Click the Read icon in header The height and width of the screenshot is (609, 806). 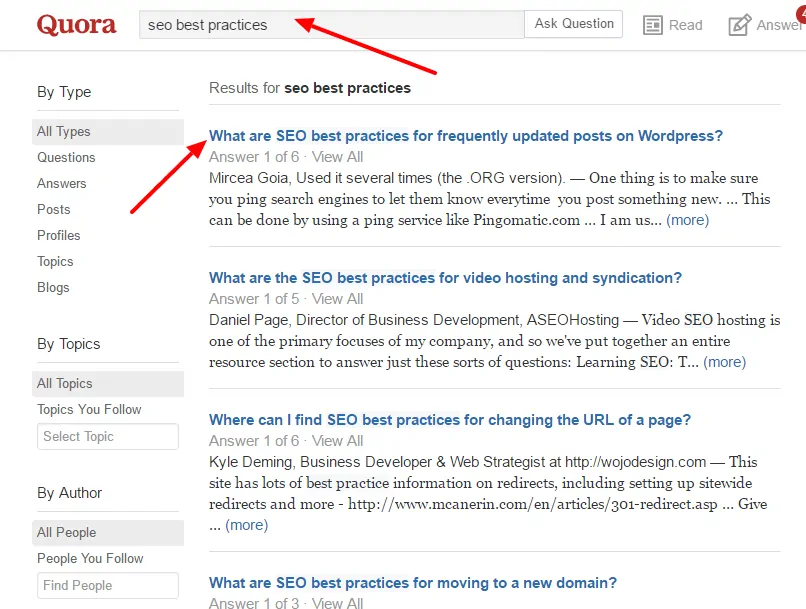coord(654,25)
